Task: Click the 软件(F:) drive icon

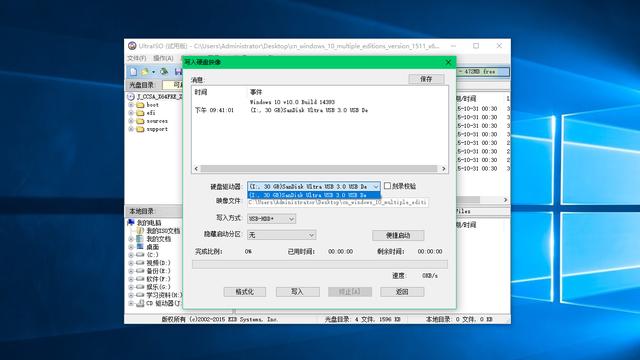Action: click(140, 279)
